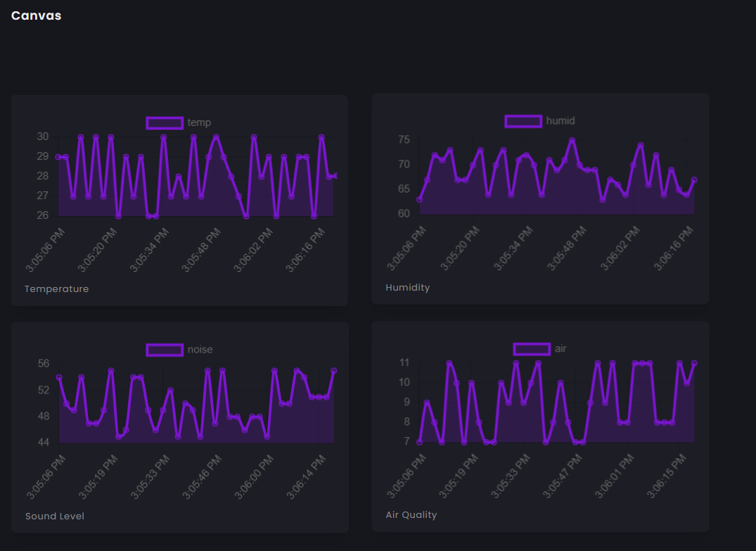The width and height of the screenshot is (756, 551).
Task: Click the last data point on the Sound Level line
Action: pos(333,369)
